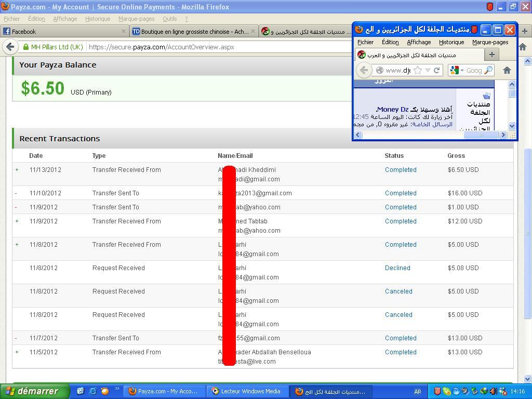Click Completed status of the $6.50 transfer
Viewport: 532px width, 399px height.
click(401, 170)
